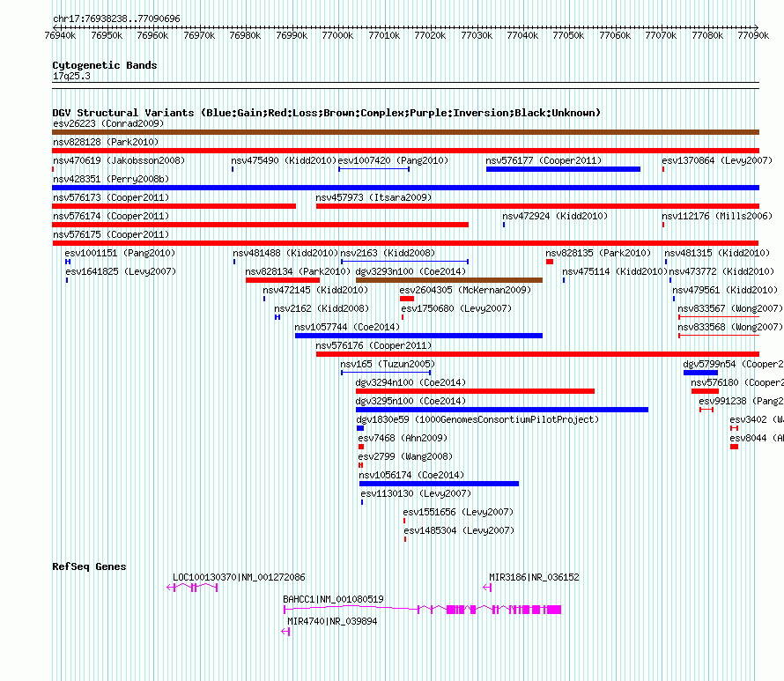Click the LOC100130370 gene model glyph
This screenshot has width=784, height=681.
192,588
